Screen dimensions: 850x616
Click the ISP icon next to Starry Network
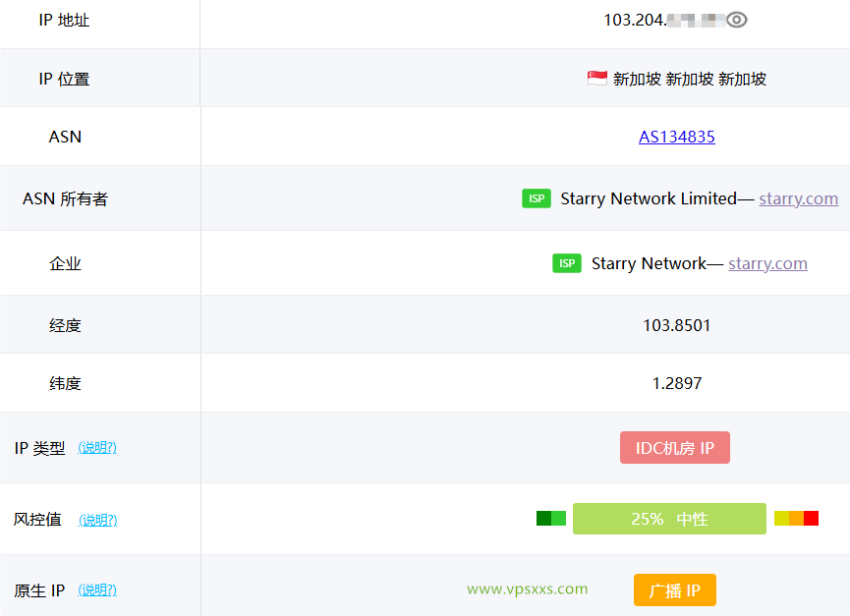point(567,262)
